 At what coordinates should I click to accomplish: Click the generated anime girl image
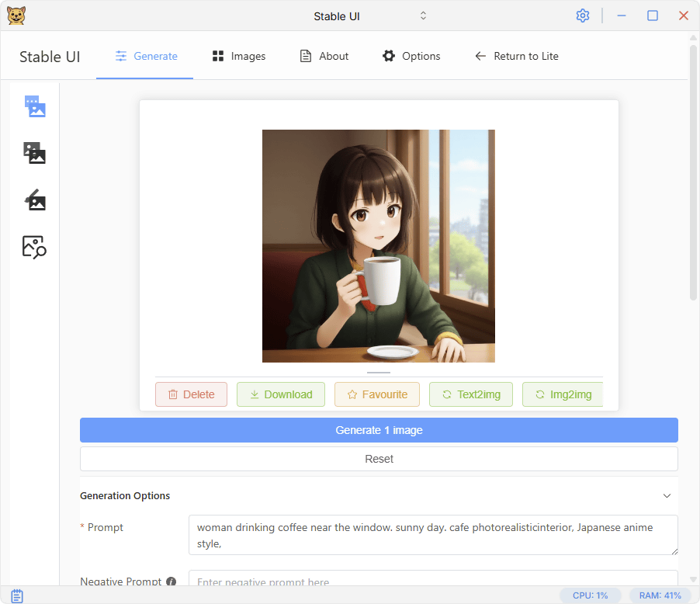click(378, 245)
